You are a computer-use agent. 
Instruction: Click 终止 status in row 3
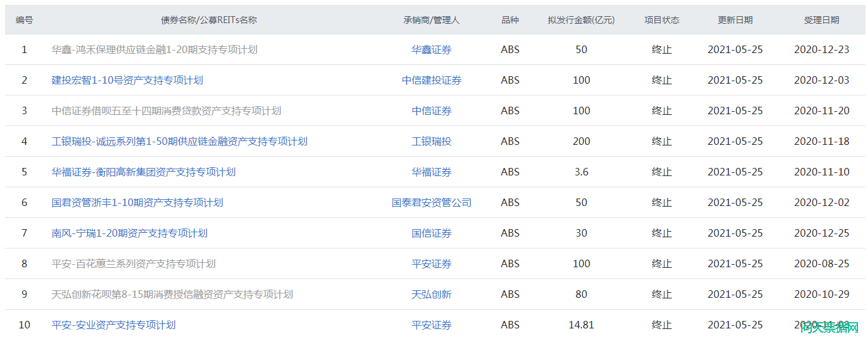(x=662, y=111)
